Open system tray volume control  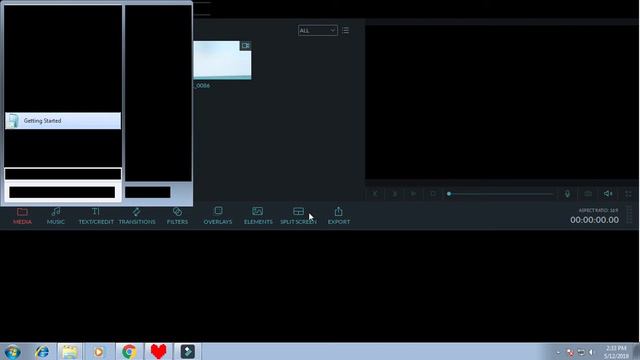click(591, 352)
